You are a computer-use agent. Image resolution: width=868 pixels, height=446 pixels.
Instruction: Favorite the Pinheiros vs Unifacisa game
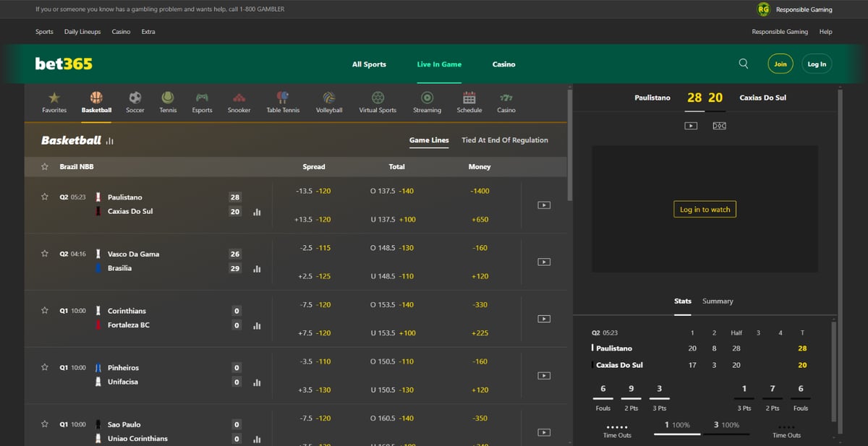tap(45, 367)
